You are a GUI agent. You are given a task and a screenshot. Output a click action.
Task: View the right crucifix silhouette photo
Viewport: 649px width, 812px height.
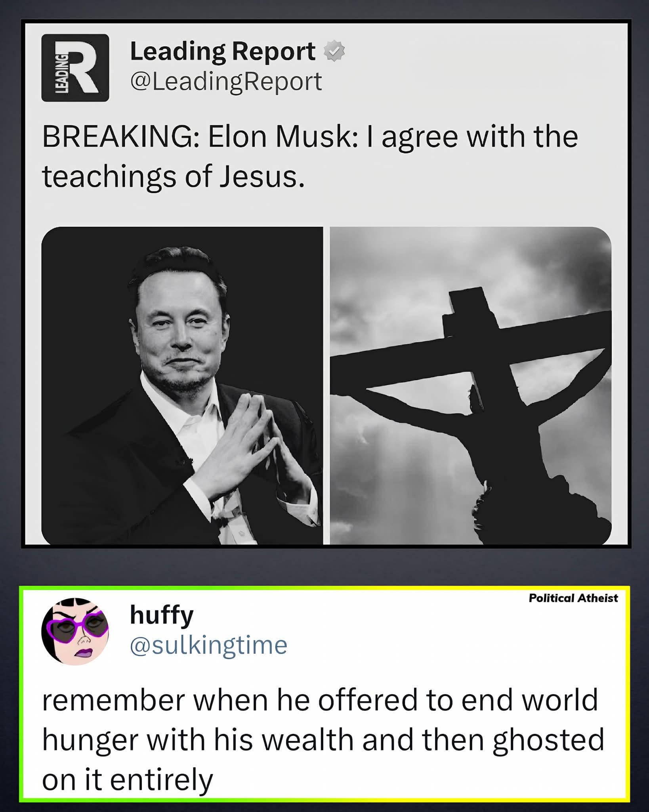click(x=471, y=385)
